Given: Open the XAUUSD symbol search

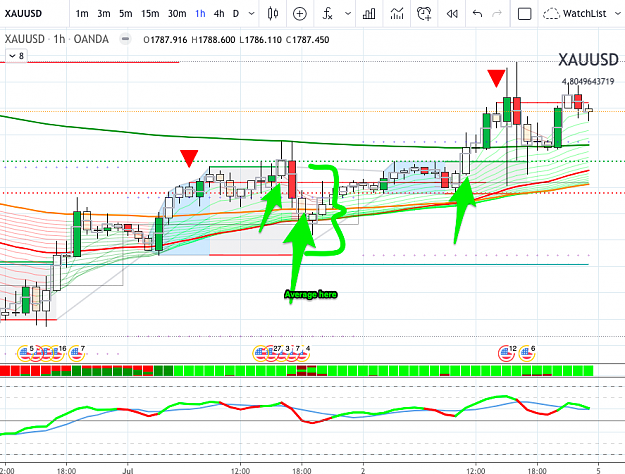Looking at the screenshot, I should (x=23, y=14).
